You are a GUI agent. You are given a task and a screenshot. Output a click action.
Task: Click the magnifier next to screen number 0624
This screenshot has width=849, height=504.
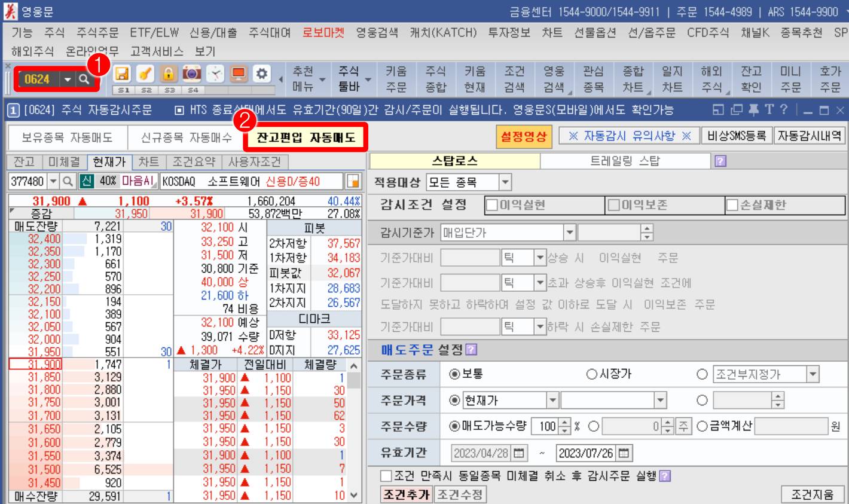click(84, 79)
